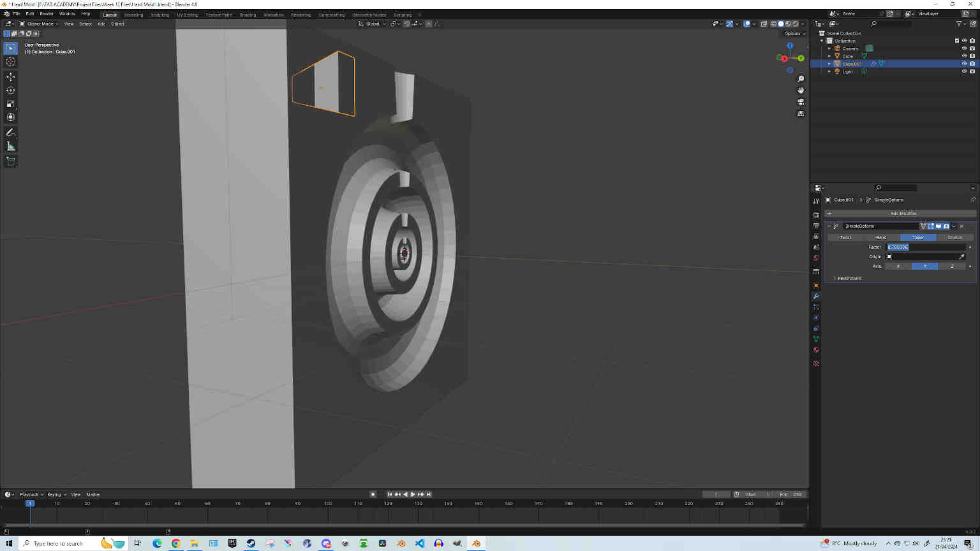This screenshot has height=551, width=980.
Task: Hide the Camera object in viewport
Action: 964,48
